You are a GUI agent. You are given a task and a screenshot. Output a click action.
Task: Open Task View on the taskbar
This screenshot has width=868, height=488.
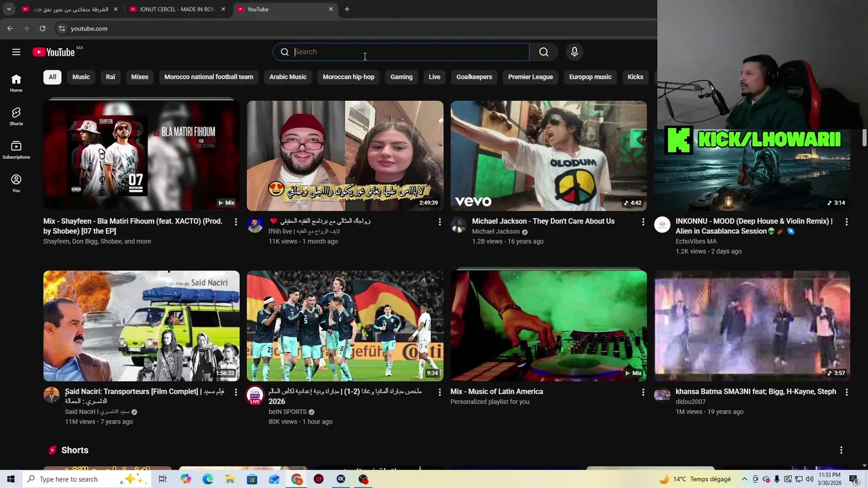click(163, 479)
